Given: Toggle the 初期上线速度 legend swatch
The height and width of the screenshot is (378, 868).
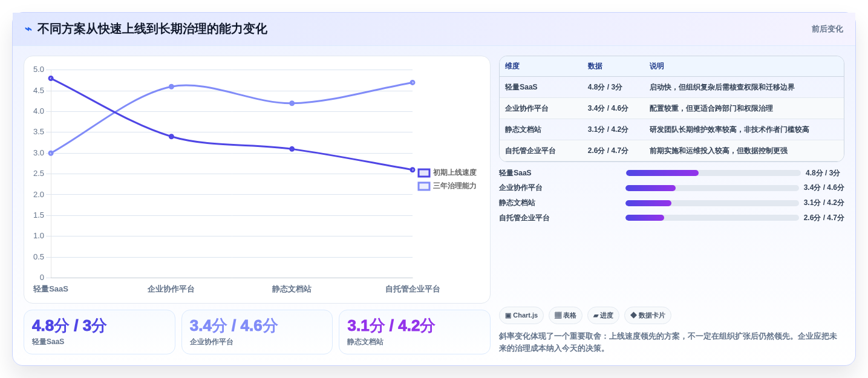Looking at the screenshot, I should [x=424, y=173].
